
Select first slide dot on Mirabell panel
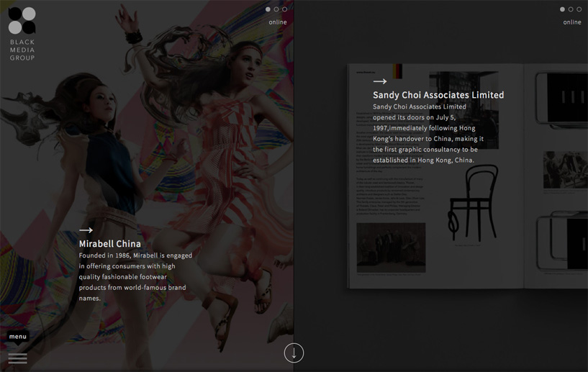268,9
